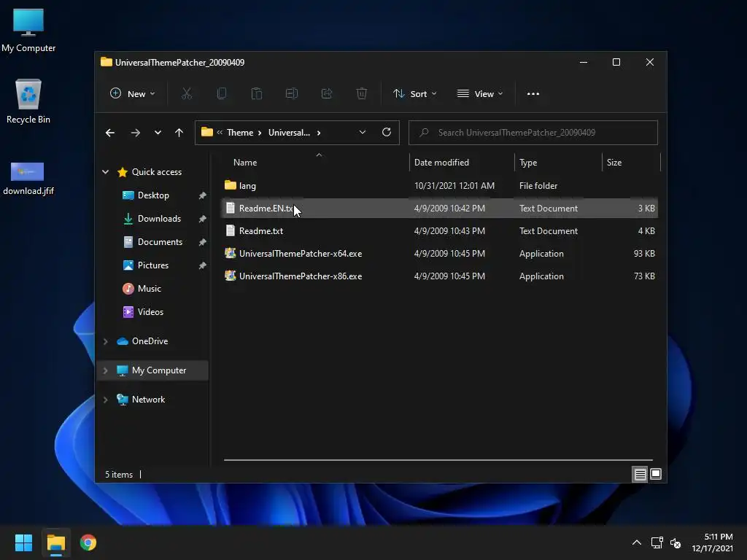Click the Paste clipboard icon
The height and width of the screenshot is (560, 747).
coord(256,94)
